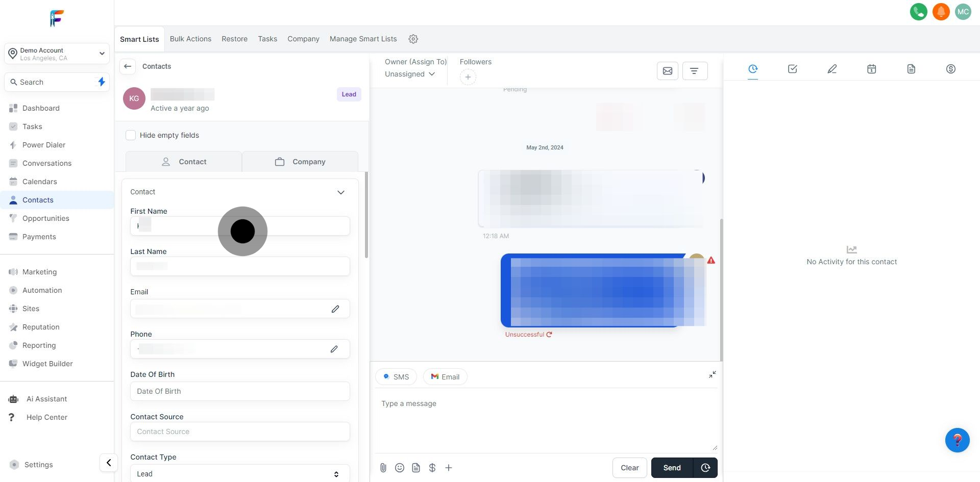Select the SMS message channel option
This screenshot has height=482, width=980.
click(x=396, y=377)
